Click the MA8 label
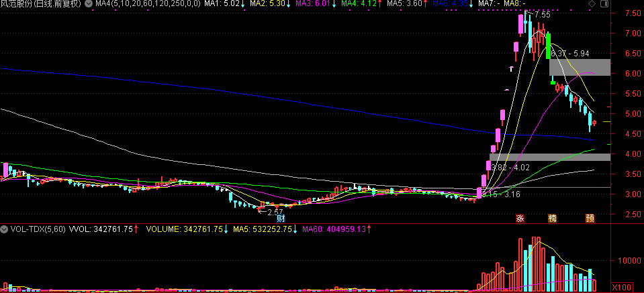The width and height of the screenshot is (644, 293). (x=514, y=4)
